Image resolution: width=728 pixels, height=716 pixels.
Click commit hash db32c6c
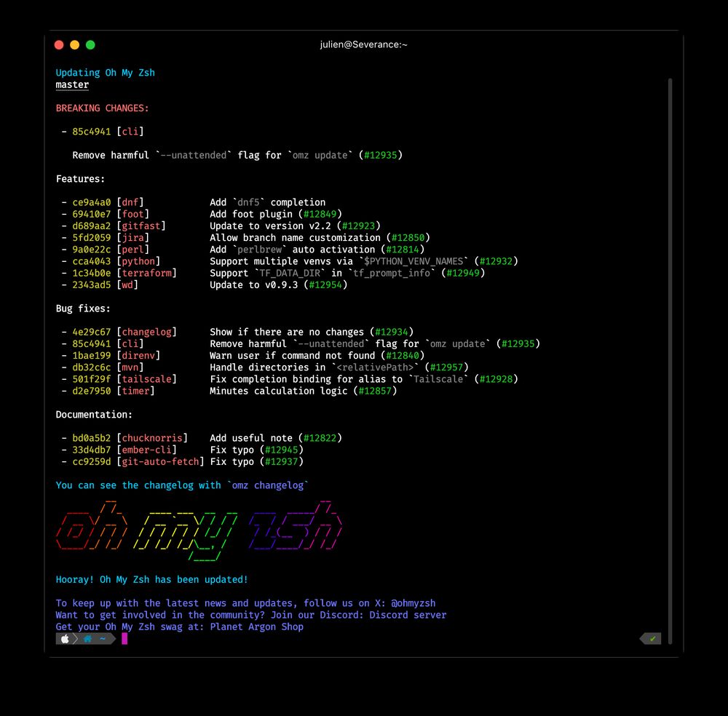pyautogui.click(x=92, y=367)
